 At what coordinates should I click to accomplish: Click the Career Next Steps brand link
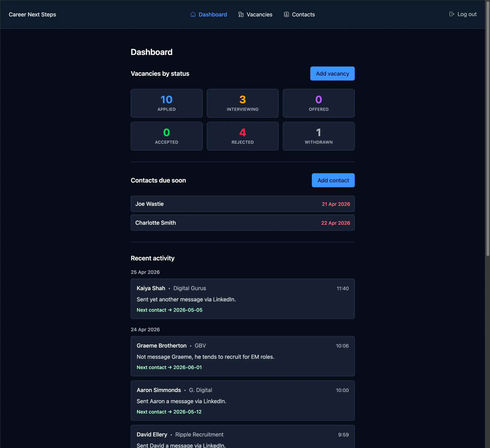[32, 15]
